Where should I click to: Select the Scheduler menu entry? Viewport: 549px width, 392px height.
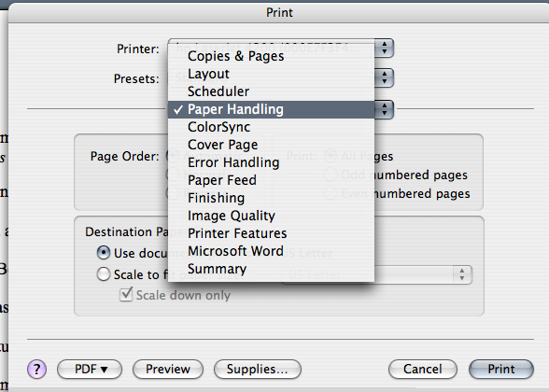tap(271, 91)
